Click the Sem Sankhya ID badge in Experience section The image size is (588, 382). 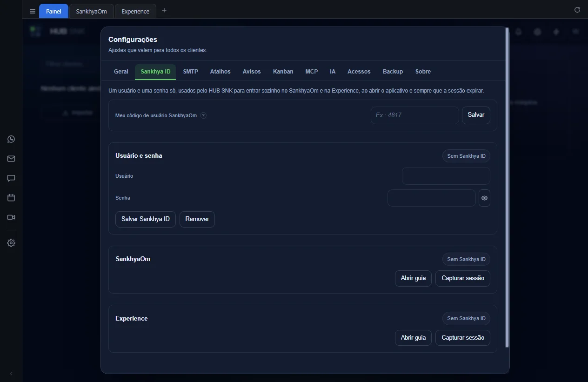pos(466,318)
